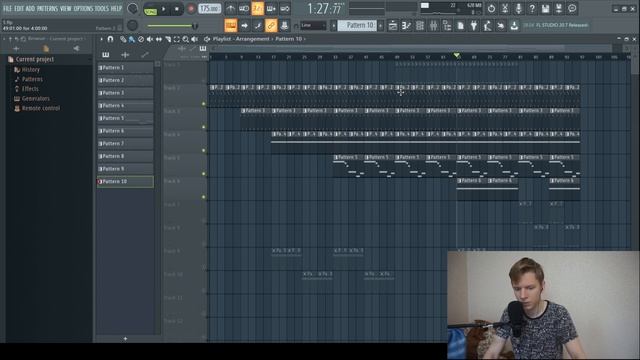Open the Channel rack view
This screenshot has height=360, width=640.
(x=420, y=26)
